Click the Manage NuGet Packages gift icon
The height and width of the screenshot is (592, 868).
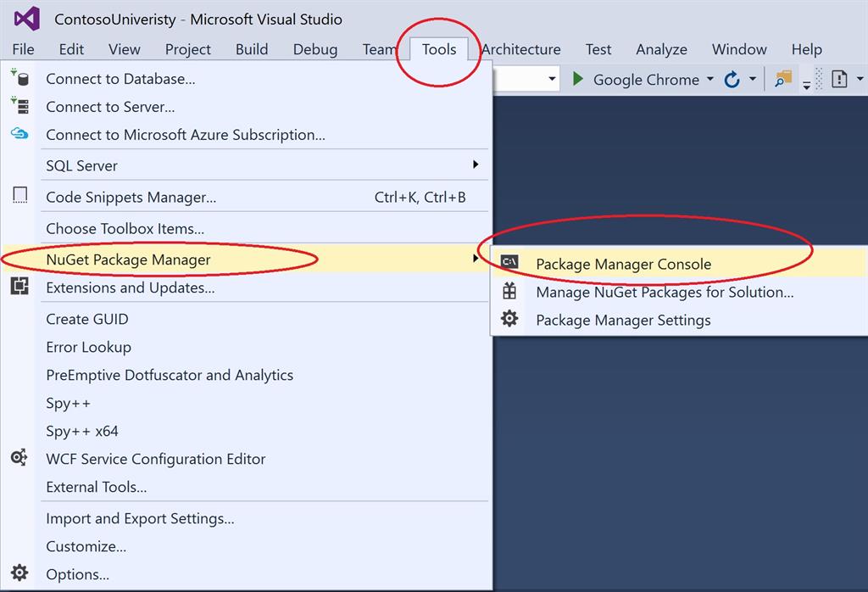pos(509,291)
